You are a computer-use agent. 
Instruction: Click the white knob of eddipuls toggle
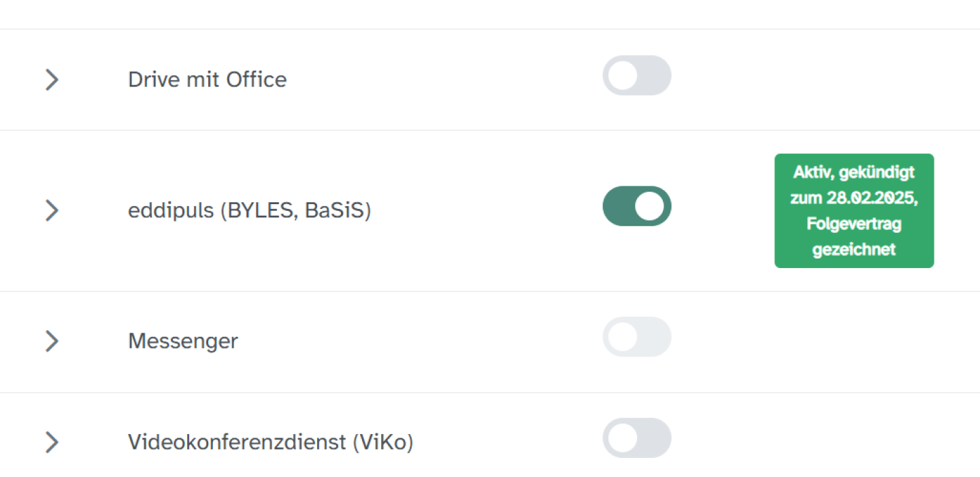click(650, 206)
